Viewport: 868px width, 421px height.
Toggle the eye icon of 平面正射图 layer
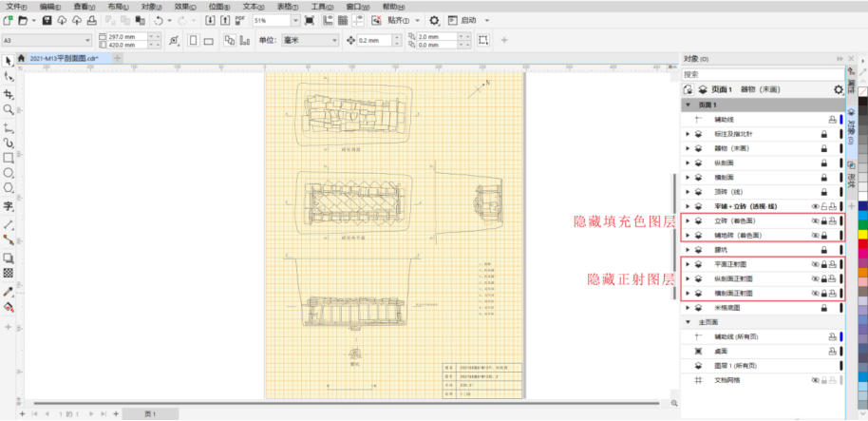(814, 264)
